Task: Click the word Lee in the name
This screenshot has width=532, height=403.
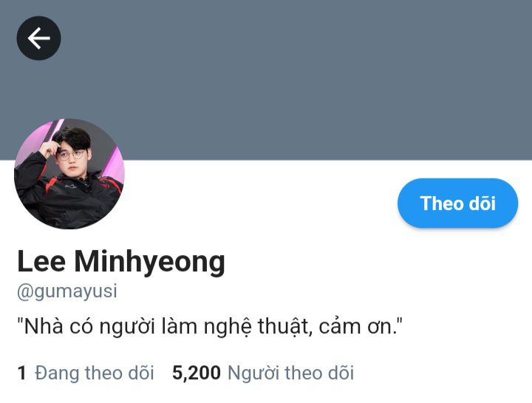Action: (41, 261)
